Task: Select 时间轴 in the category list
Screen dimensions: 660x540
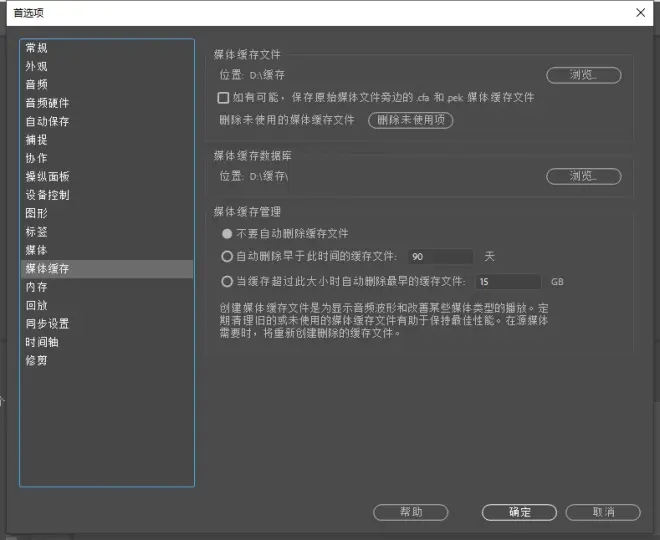Action: point(107,342)
